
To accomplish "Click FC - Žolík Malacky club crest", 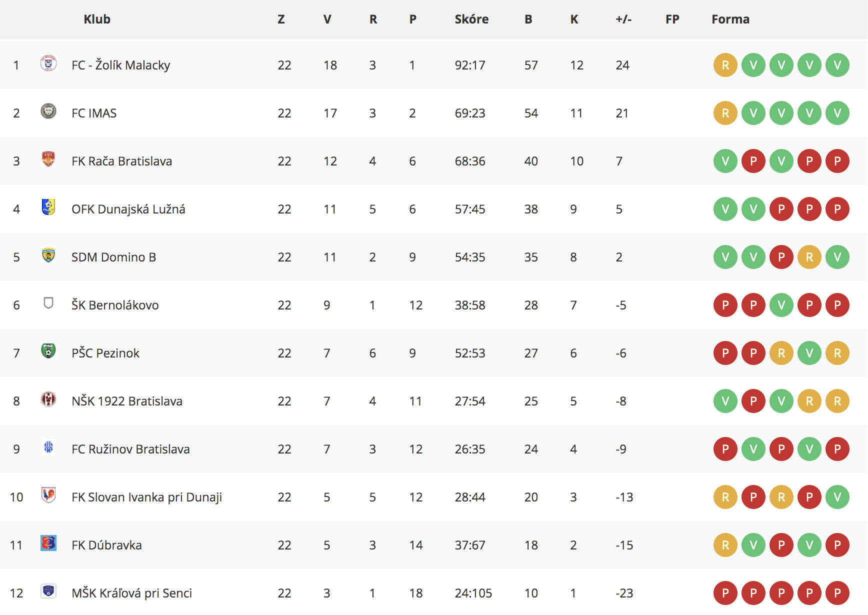I will 48,63.
